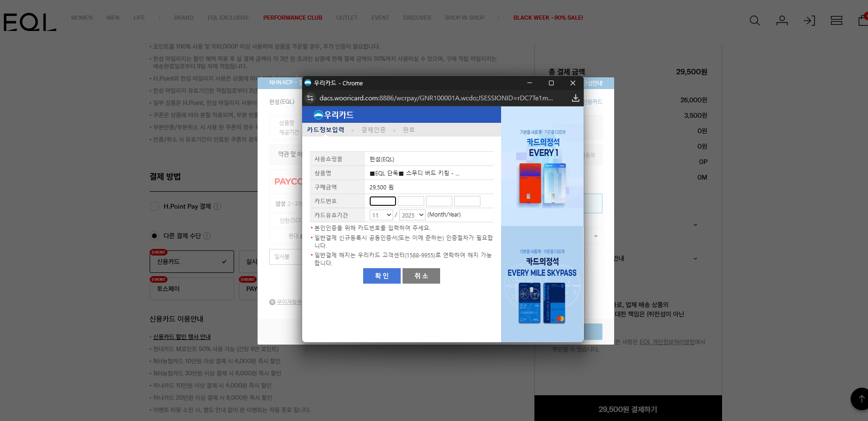This screenshot has height=421, width=868.
Task: Open the MEN menu
Action: point(113,18)
